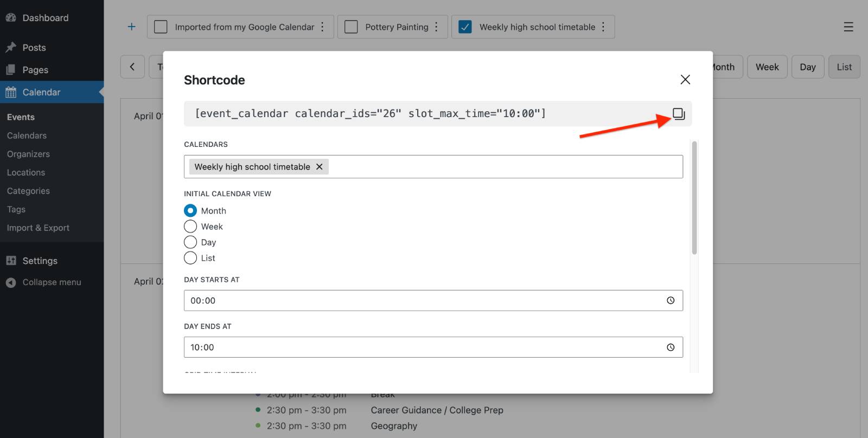Open clock picker for Day Starts At
Viewport: 868px width, 438px height.
pos(671,300)
